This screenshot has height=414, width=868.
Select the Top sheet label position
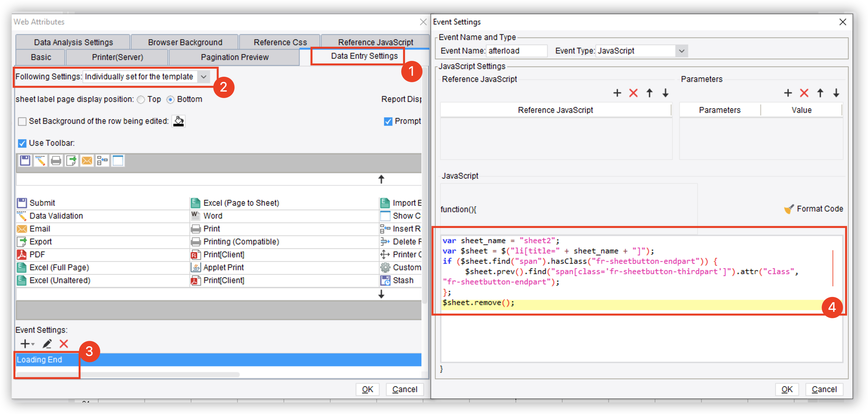tap(141, 99)
